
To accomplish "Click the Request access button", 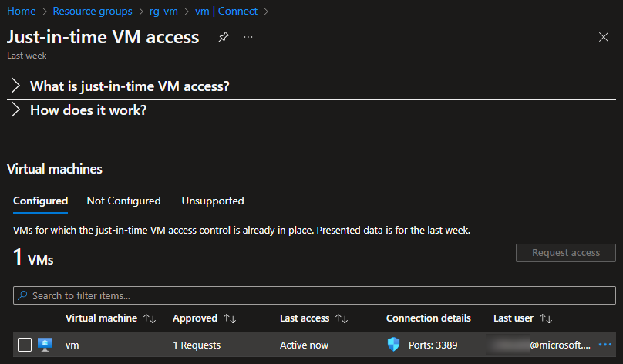I will click(x=566, y=253).
